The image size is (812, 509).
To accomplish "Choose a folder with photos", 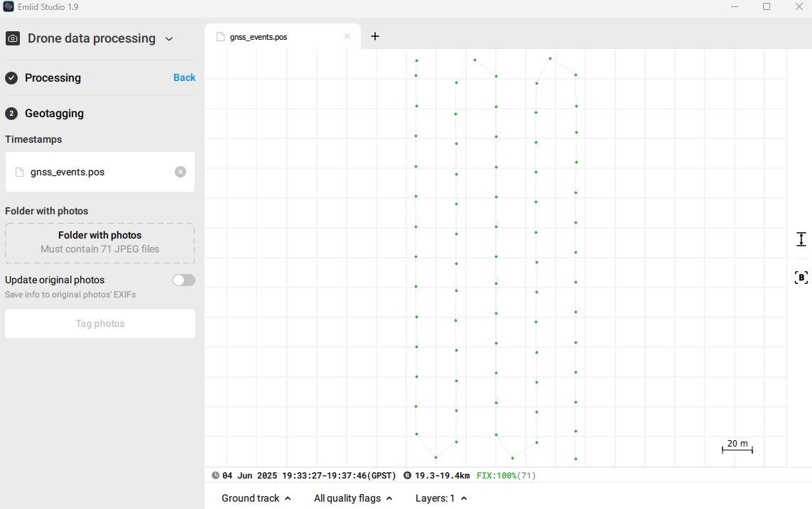I will (x=99, y=243).
